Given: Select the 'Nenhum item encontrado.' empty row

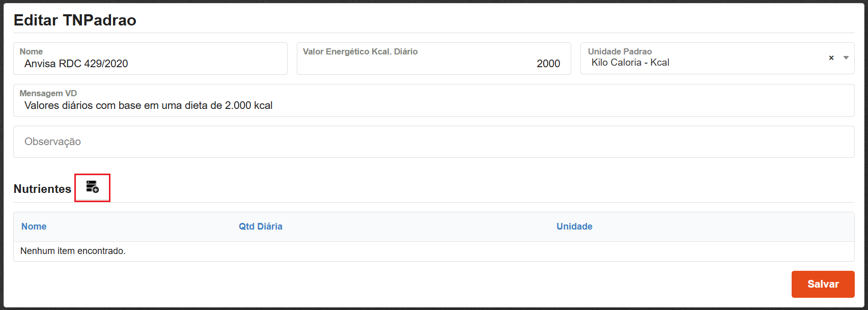Looking at the screenshot, I should point(73,251).
